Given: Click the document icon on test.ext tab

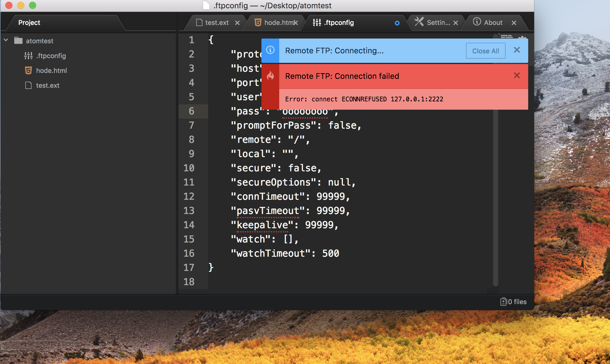Looking at the screenshot, I should [199, 22].
